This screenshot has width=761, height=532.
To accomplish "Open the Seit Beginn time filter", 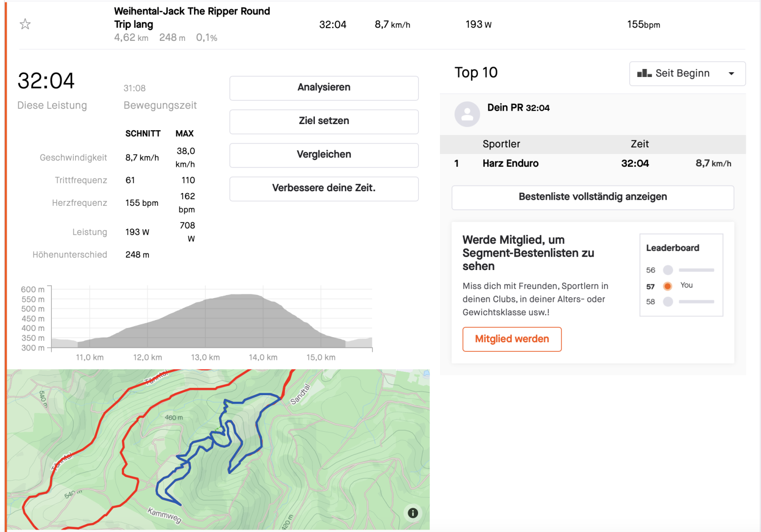I will 682,74.
